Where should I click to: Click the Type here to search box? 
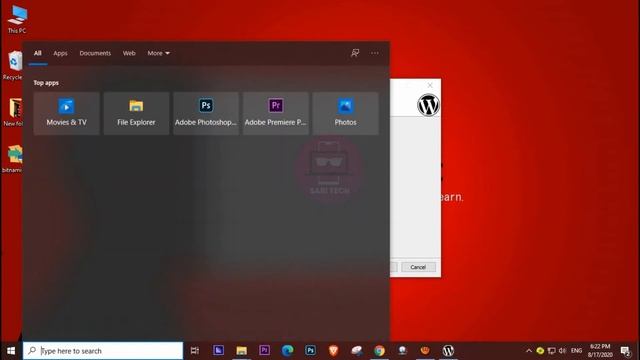click(103, 351)
